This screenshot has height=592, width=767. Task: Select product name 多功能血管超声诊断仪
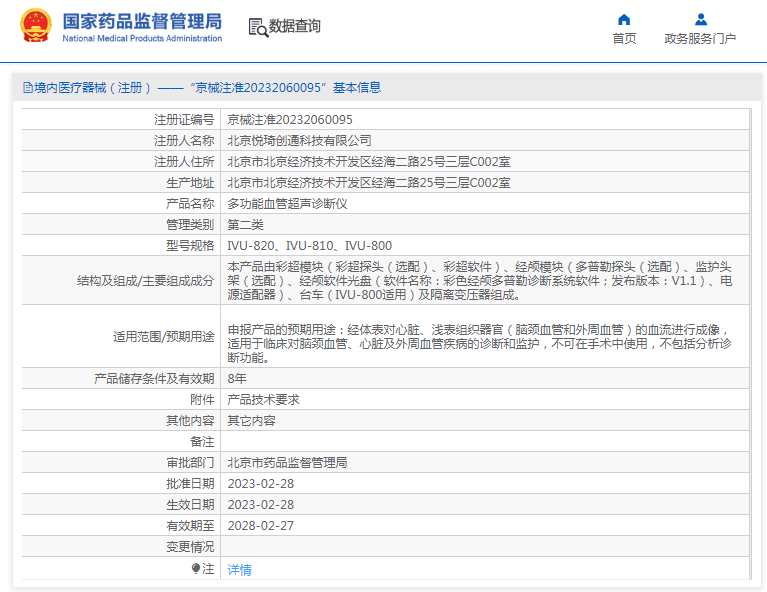(x=287, y=204)
